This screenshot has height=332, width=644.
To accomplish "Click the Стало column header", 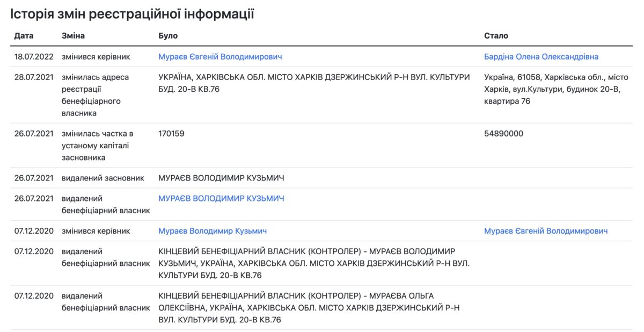I will tap(496, 35).
